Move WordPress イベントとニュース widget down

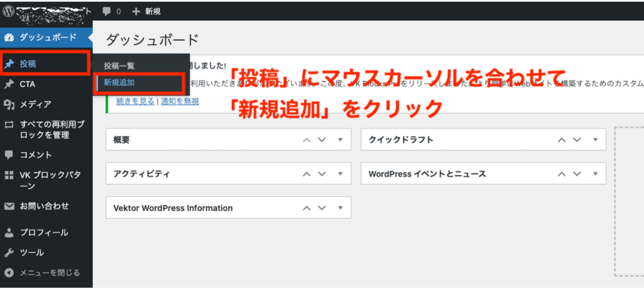pos(577,174)
